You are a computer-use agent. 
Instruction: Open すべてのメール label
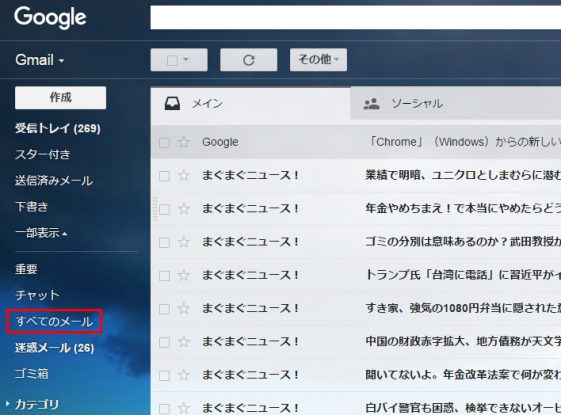tap(54, 321)
